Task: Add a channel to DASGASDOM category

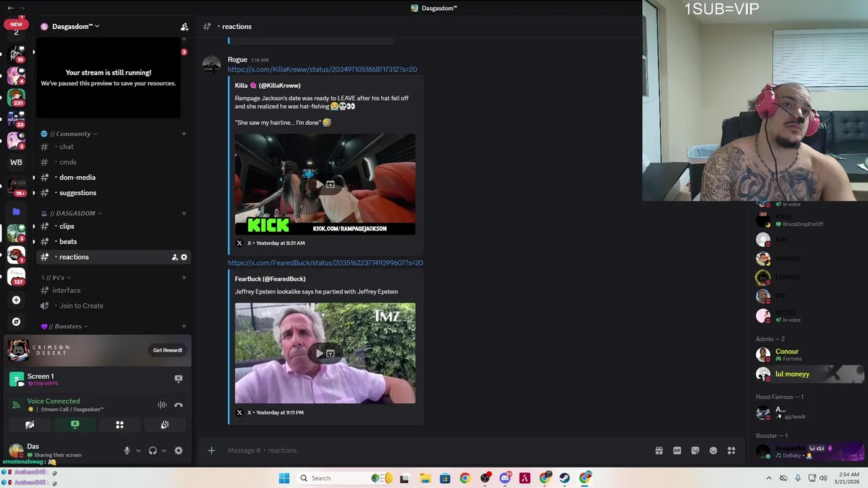Action: pyautogui.click(x=184, y=213)
